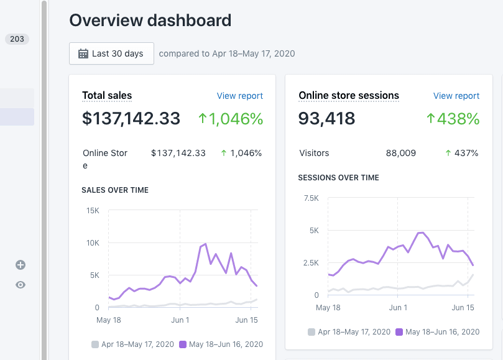Click the sessions chart purple legend swatch
This screenshot has width=503, height=360.
point(399,332)
